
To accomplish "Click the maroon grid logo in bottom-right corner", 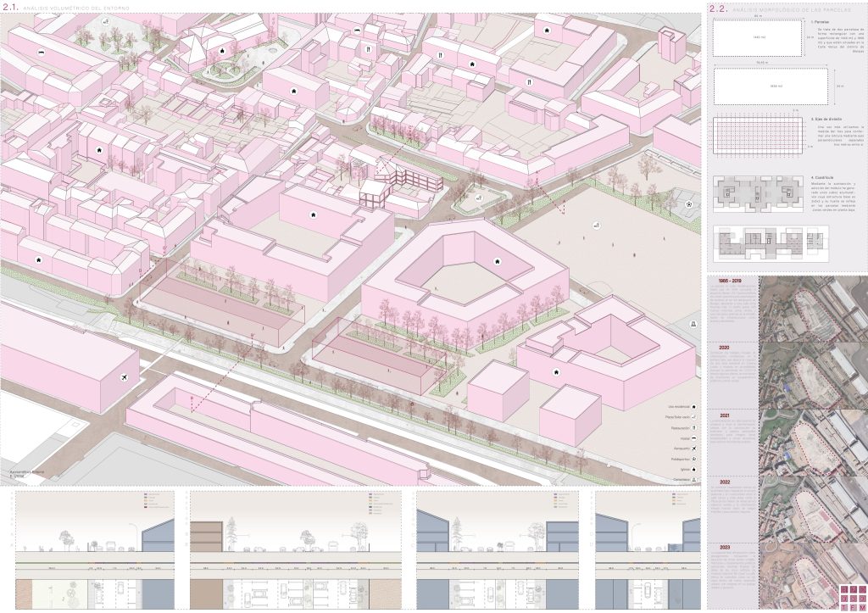I will (849, 597).
